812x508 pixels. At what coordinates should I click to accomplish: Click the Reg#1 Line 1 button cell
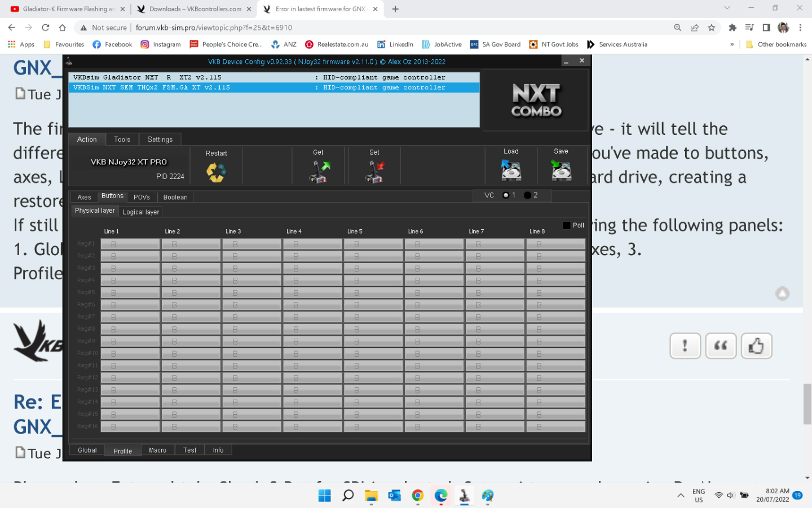(x=130, y=244)
